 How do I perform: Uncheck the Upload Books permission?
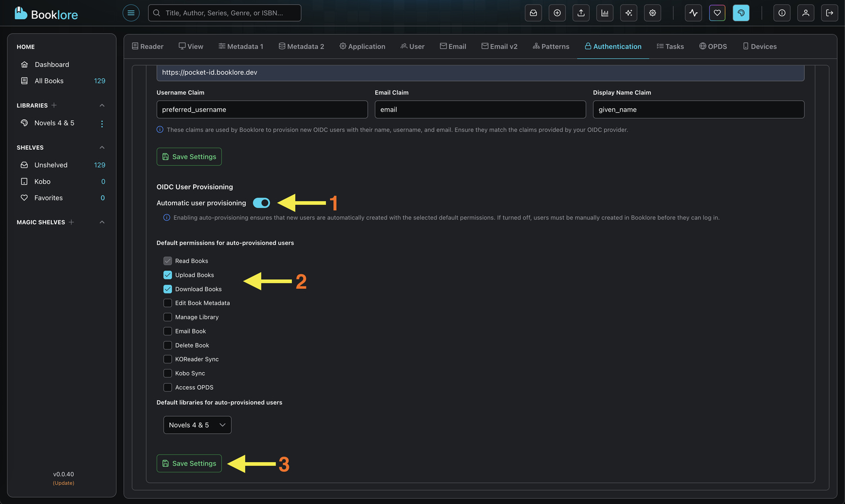pos(167,275)
